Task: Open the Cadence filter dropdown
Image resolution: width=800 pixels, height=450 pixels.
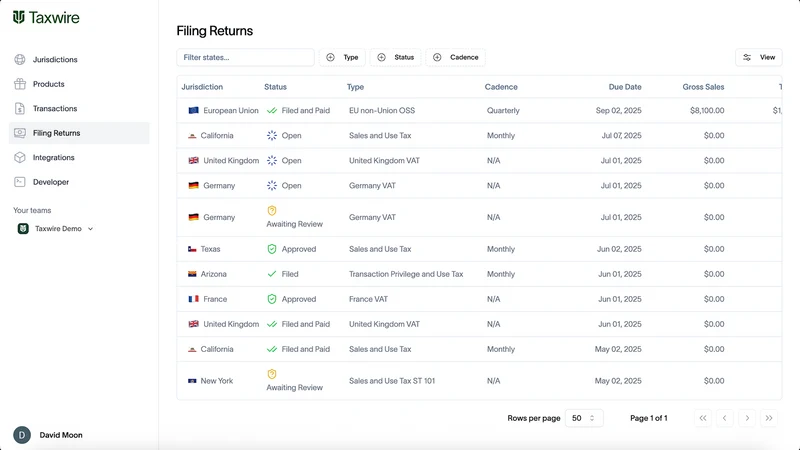Action: coord(456,57)
